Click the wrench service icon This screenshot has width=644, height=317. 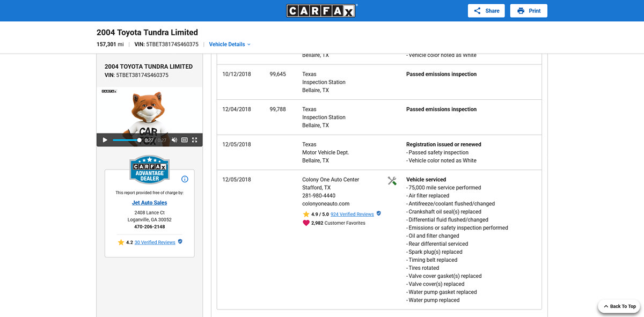(x=392, y=181)
